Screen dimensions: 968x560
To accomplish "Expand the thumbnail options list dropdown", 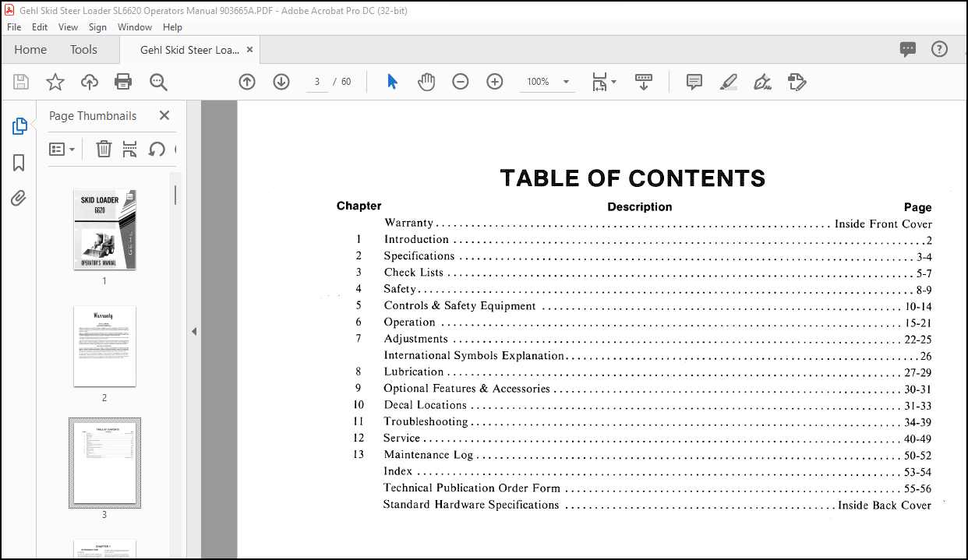I will pos(62,149).
